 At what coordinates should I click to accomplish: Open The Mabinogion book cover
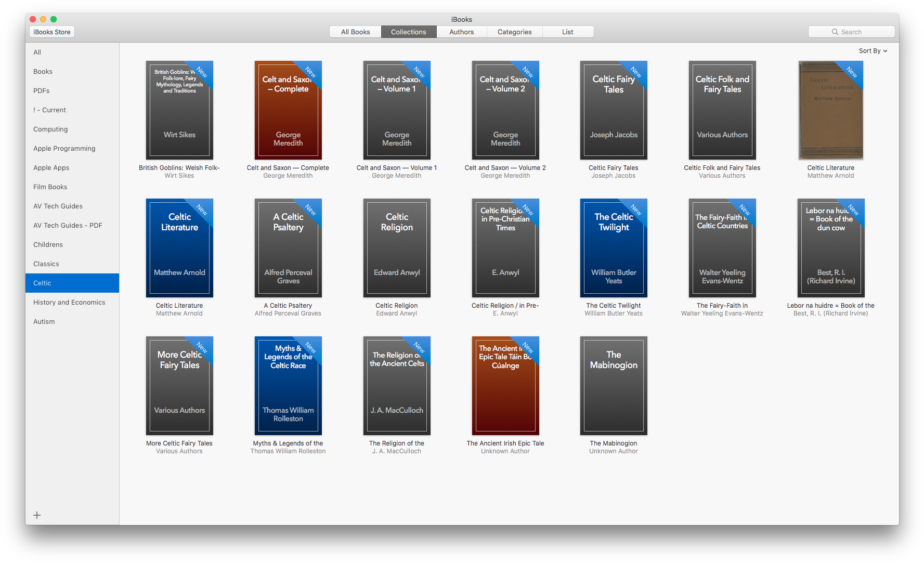pyautogui.click(x=614, y=386)
